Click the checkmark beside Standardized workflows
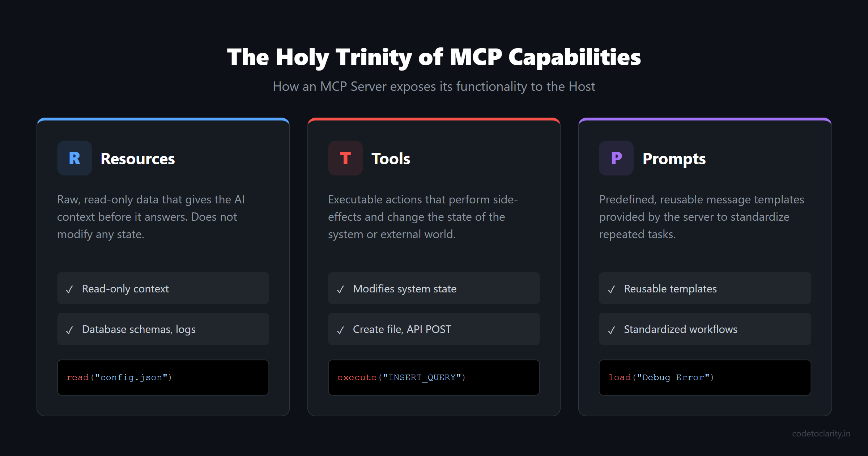This screenshot has height=456, width=868. tap(611, 330)
